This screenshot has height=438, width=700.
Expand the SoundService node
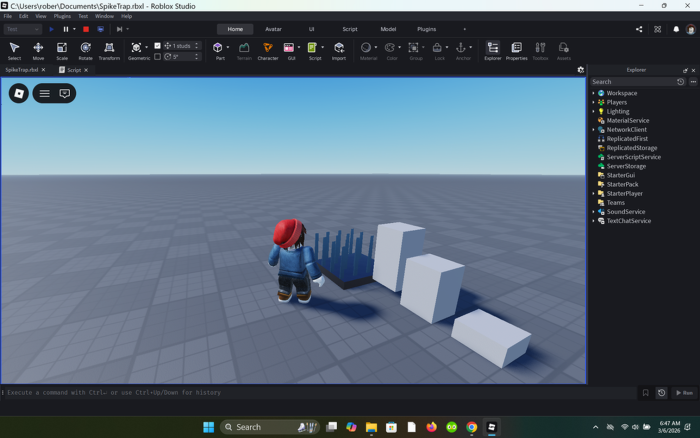tap(593, 212)
